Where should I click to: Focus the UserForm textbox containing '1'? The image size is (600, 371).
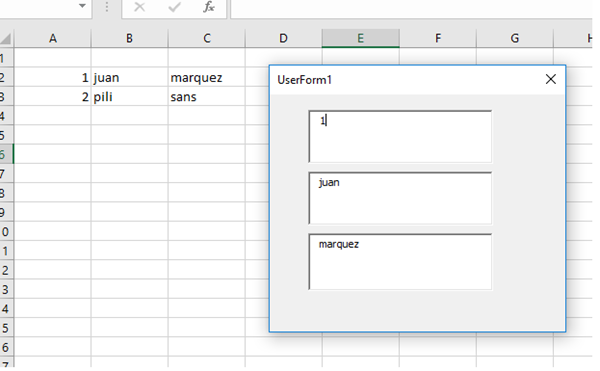click(400, 137)
